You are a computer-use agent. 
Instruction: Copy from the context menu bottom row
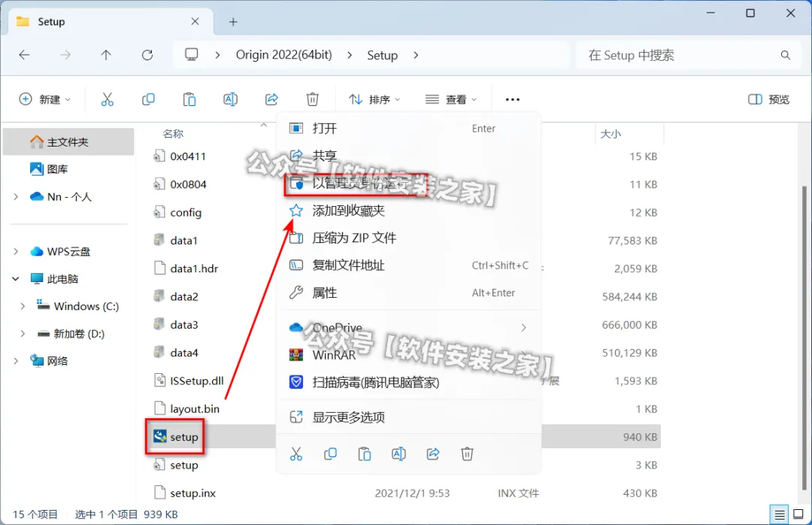point(330,454)
